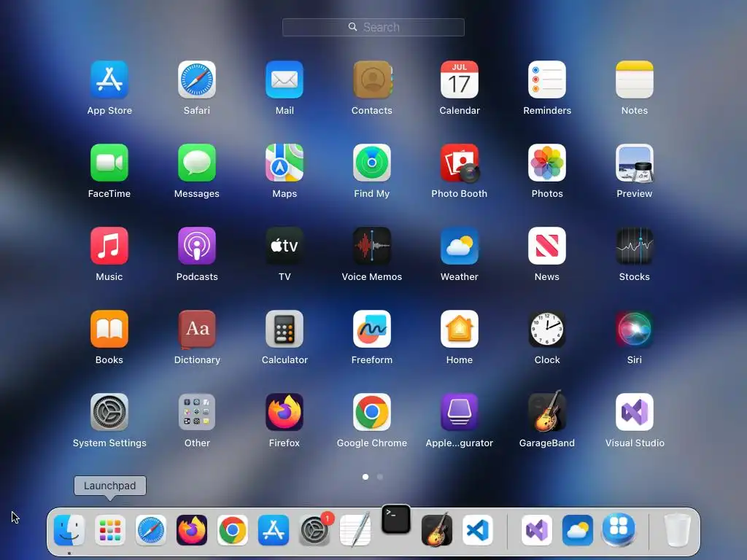Launch the Freeform app
Viewport: 747px width, 560px height.
[372, 329]
